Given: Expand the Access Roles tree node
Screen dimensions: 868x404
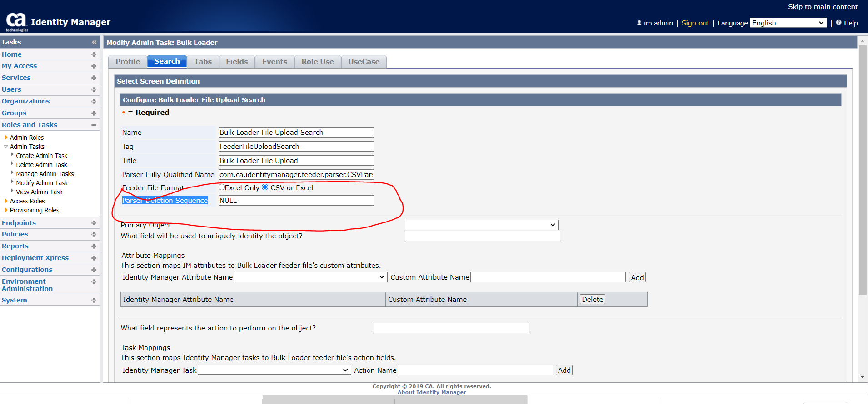Looking at the screenshot, I should click(x=6, y=201).
